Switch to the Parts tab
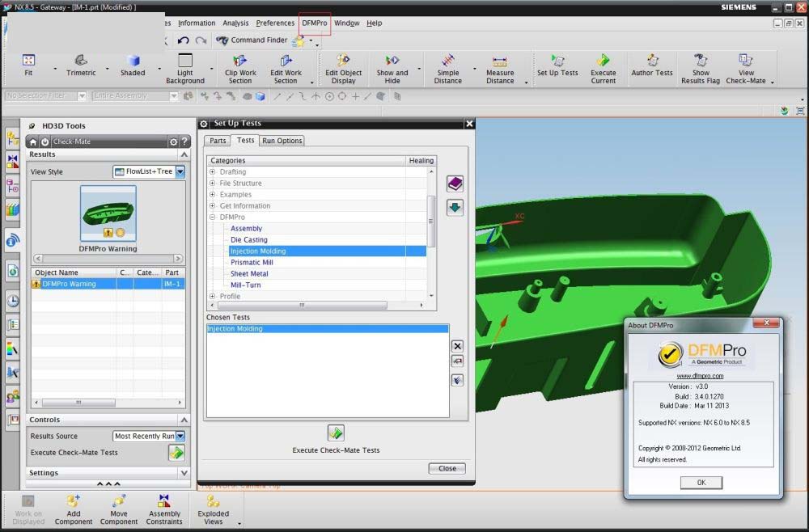Screen dimensions: 809x532 [x=218, y=141]
